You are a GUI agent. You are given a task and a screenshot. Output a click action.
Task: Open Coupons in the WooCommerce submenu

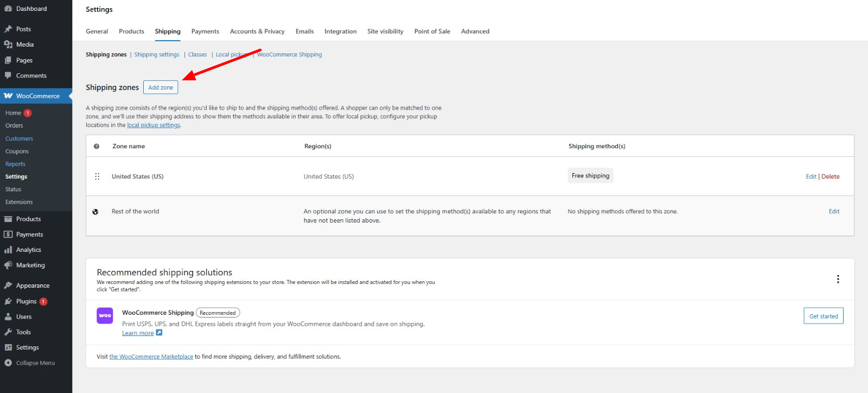[x=17, y=151]
